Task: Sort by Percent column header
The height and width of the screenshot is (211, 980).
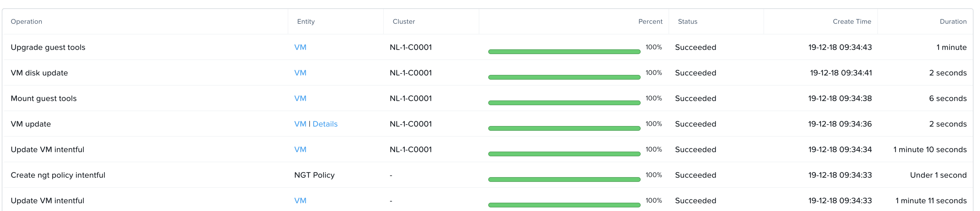Action: coord(650,22)
